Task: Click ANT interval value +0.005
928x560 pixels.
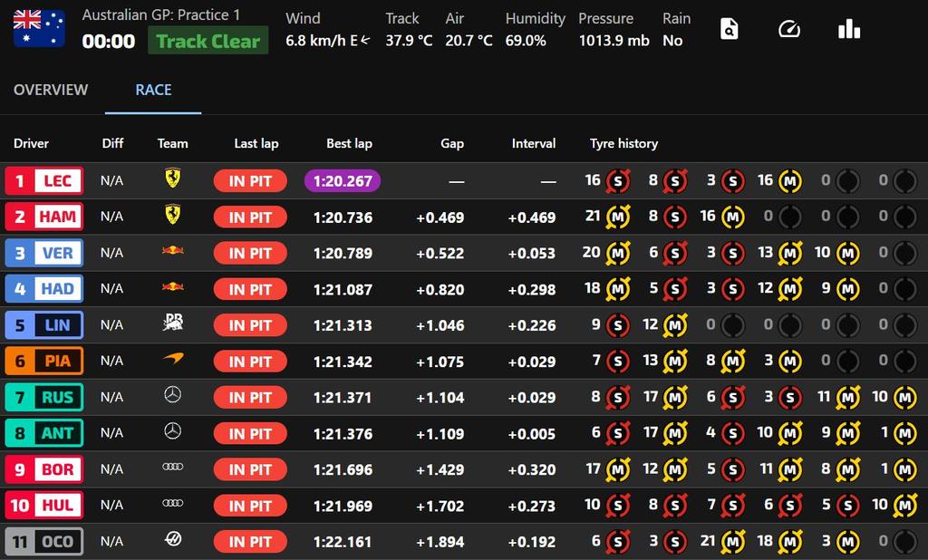Action: coord(532,434)
